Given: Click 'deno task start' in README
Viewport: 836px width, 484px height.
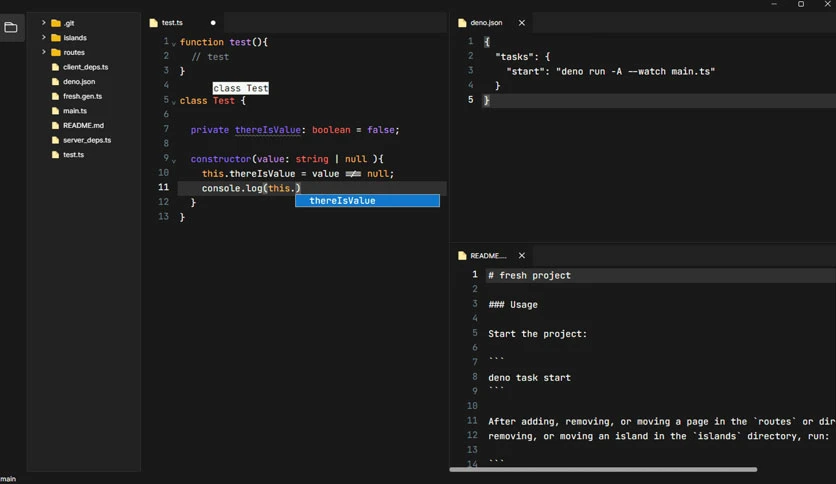Looking at the screenshot, I should point(529,378).
